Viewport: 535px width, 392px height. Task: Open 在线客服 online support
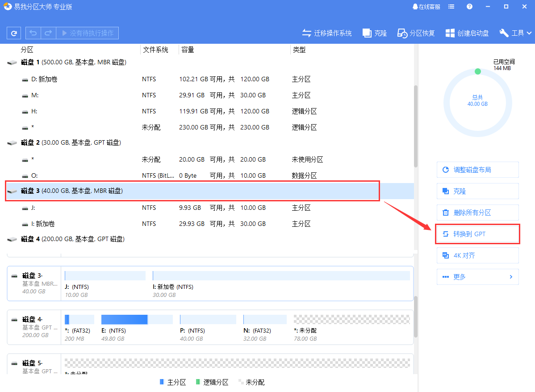click(426, 6)
